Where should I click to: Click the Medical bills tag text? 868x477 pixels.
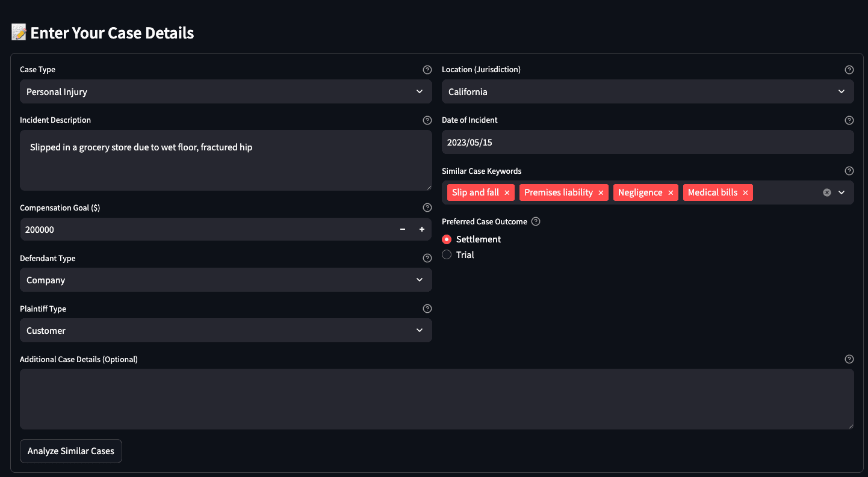(713, 192)
